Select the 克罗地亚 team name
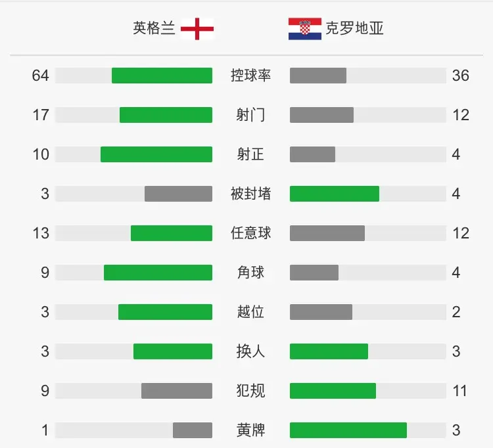Image resolution: width=493 pixels, height=448 pixels. click(354, 28)
